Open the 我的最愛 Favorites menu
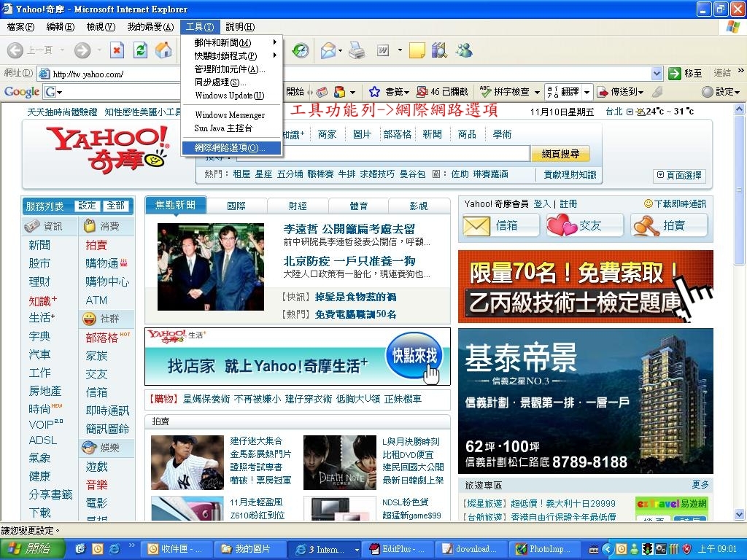 [x=150, y=27]
